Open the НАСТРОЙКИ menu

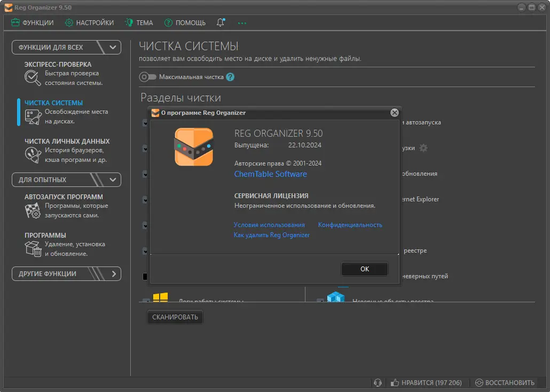(x=89, y=23)
